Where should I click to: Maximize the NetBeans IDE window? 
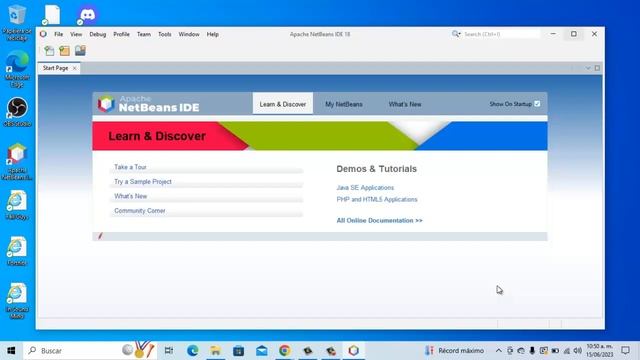tap(573, 34)
